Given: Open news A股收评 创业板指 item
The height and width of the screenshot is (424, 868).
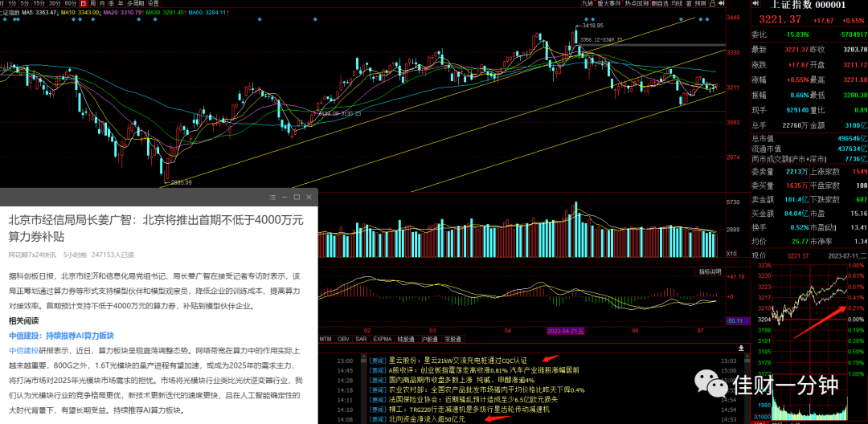Looking at the screenshot, I should [x=474, y=370].
